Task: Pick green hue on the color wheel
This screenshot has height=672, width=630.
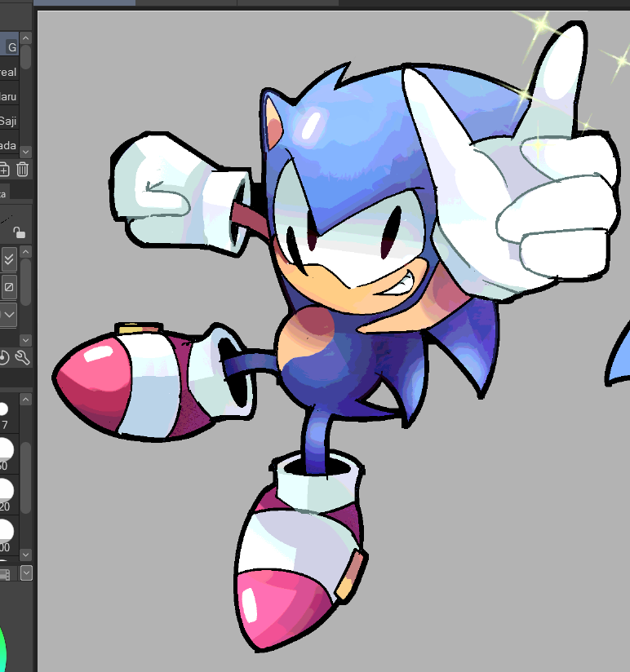Action: (x=2, y=648)
